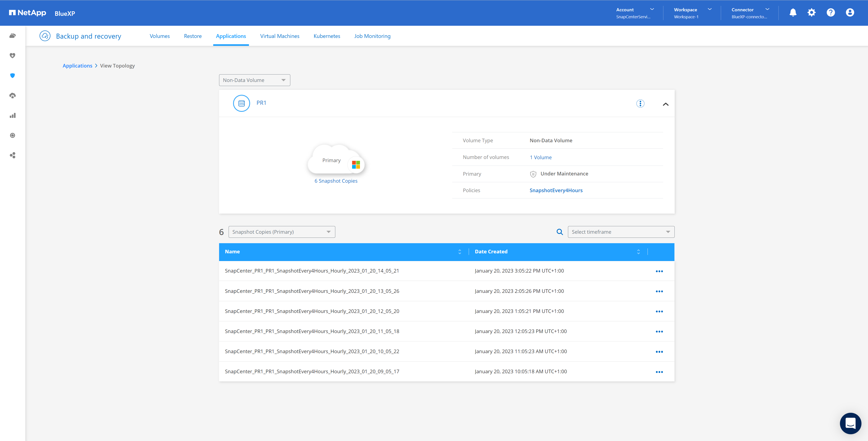Collapse the PR1 panel with chevron
Image resolution: width=868 pixels, height=441 pixels.
pos(665,104)
